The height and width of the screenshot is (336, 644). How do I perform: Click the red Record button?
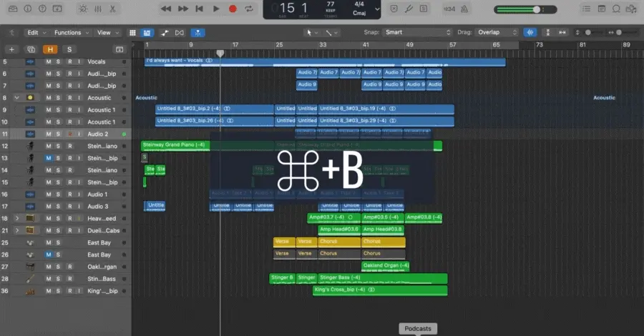(x=233, y=9)
